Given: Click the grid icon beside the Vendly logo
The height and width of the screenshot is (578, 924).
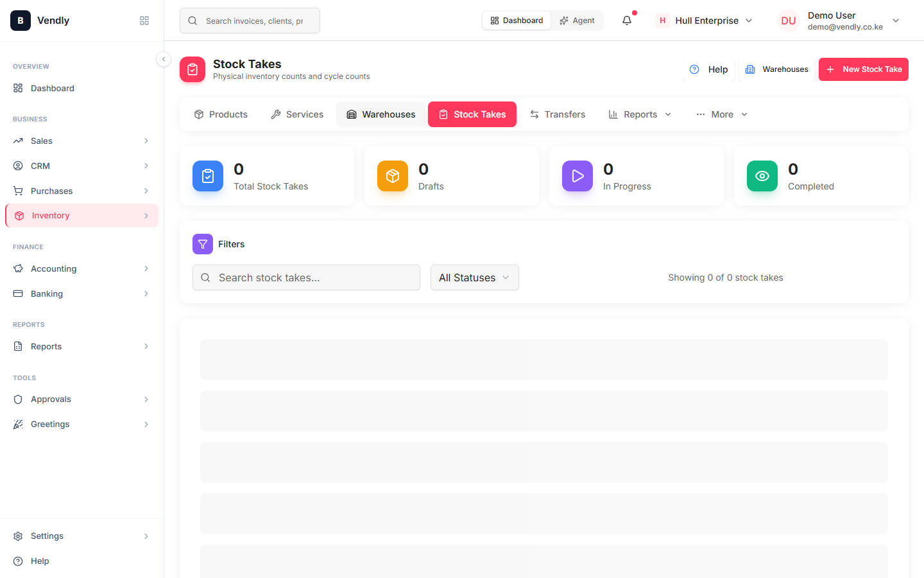Looking at the screenshot, I should 144,21.
